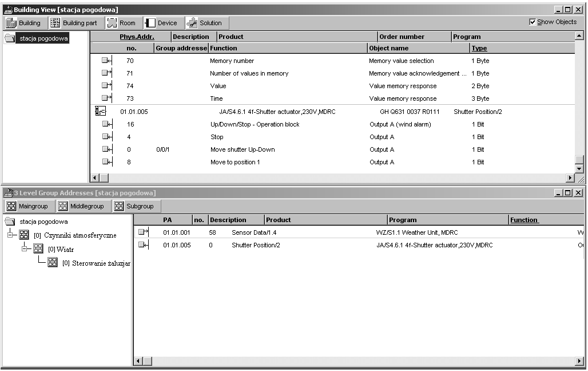The width and height of the screenshot is (588, 371).
Task: Select group address '0/0/1' cell
Action: pos(163,149)
